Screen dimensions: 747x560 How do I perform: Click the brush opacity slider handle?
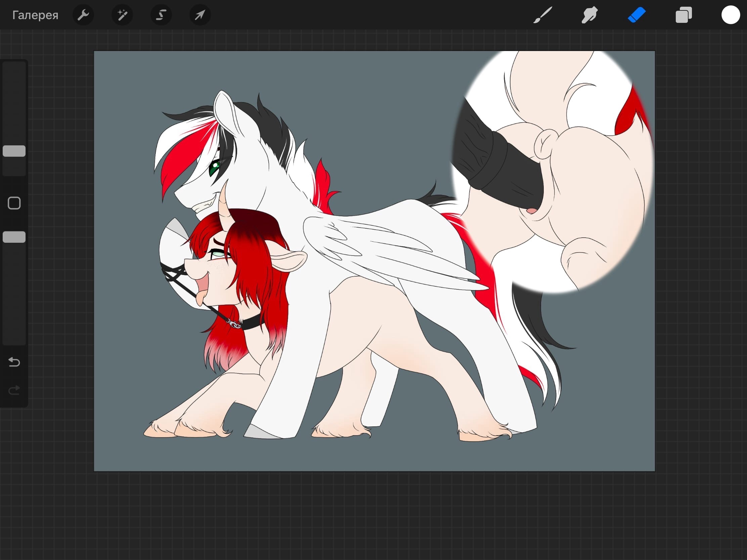(14, 237)
